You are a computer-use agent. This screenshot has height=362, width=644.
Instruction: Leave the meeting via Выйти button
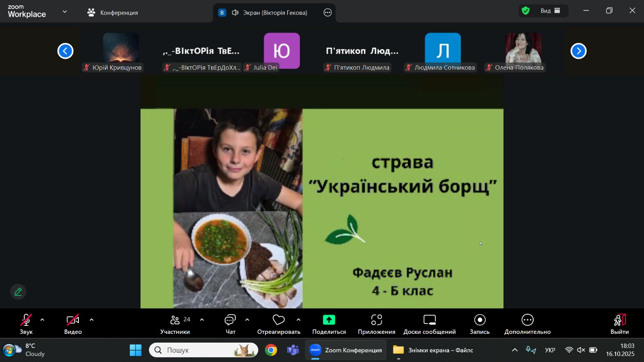click(x=619, y=324)
